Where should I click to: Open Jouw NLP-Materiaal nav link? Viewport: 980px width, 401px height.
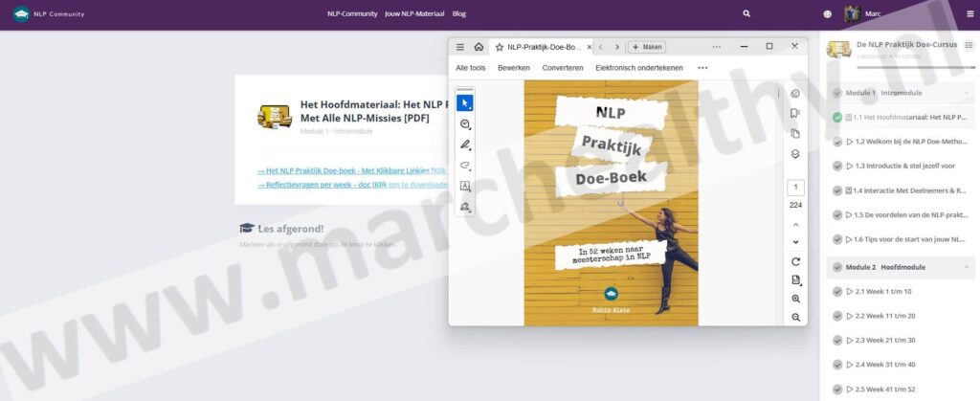click(x=414, y=13)
